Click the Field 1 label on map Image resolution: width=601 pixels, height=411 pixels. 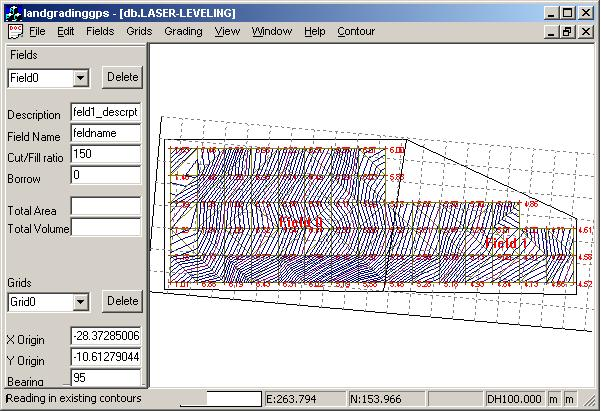[504, 243]
